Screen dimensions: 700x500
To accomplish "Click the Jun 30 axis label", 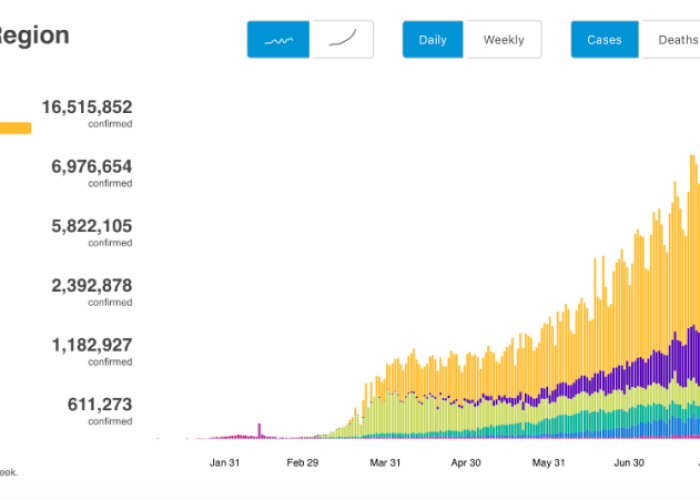I will point(629,463).
